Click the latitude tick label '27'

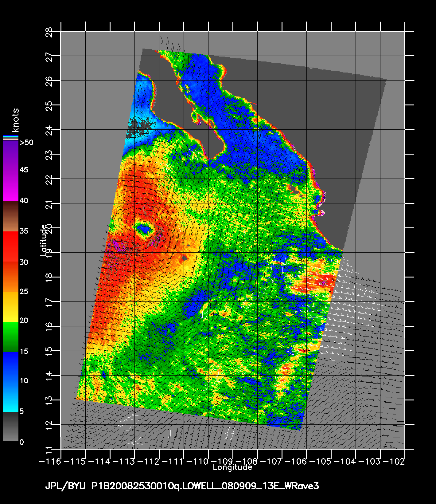pyautogui.click(x=49, y=57)
